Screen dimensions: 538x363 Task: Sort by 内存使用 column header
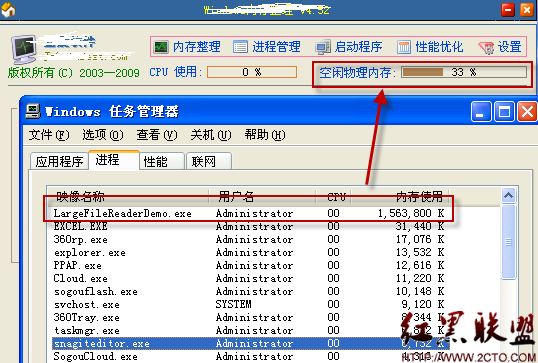click(400, 196)
